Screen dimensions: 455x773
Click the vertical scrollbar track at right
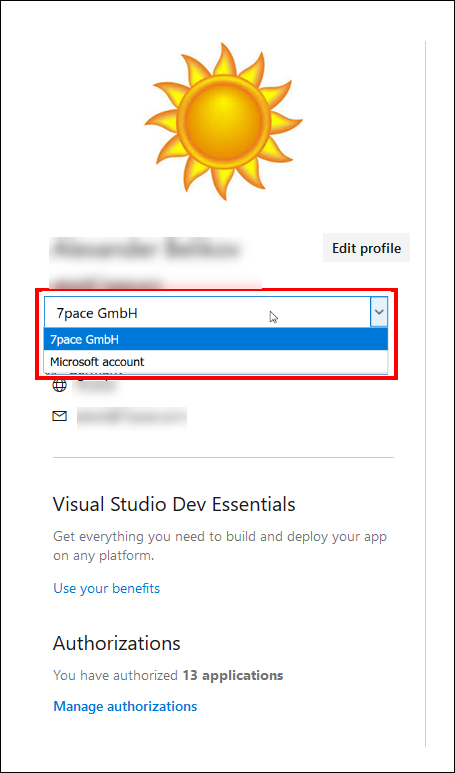pos(425,394)
